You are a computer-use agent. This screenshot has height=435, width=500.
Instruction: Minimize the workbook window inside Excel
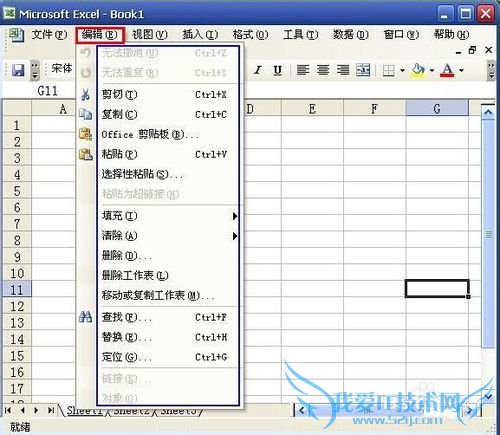(459, 51)
